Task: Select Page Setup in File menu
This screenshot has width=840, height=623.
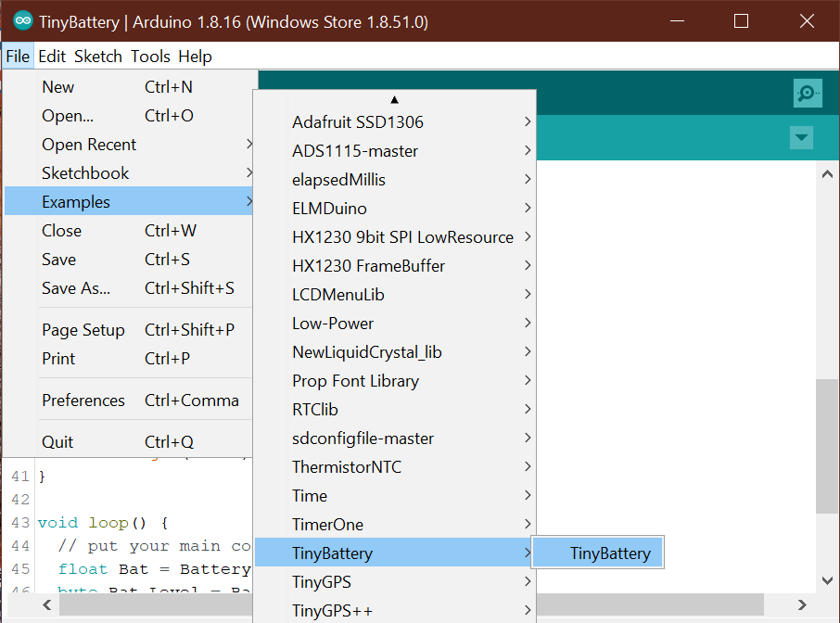Action: pos(129,330)
